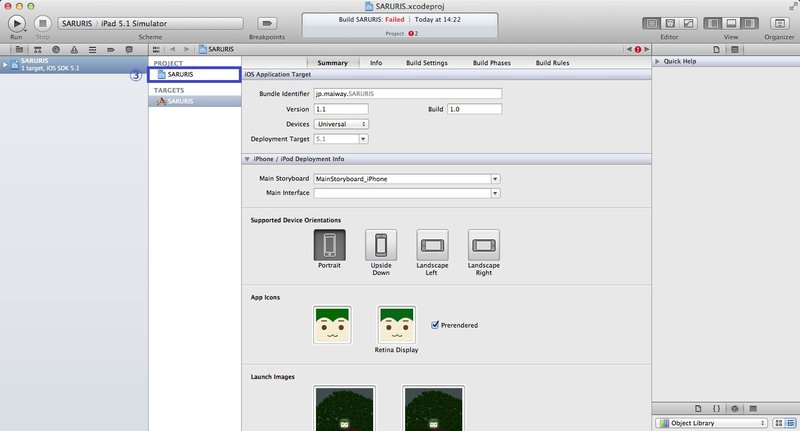The width and height of the screenshot is (800, 431).
Task: Select the Symbol navigator icon
Action: (x=37, y=49)
